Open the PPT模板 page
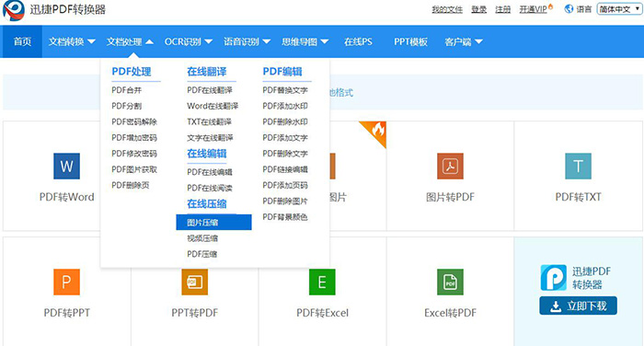 [410, 41]
